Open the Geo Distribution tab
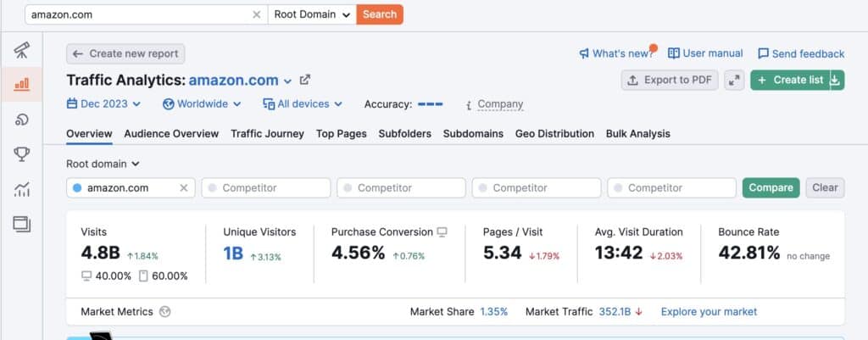The height and width of the screenshot is (340, 868). point(554,134)
